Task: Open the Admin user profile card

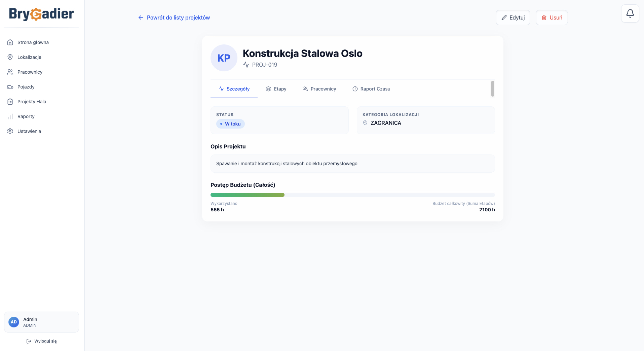Action: [41, 322]
